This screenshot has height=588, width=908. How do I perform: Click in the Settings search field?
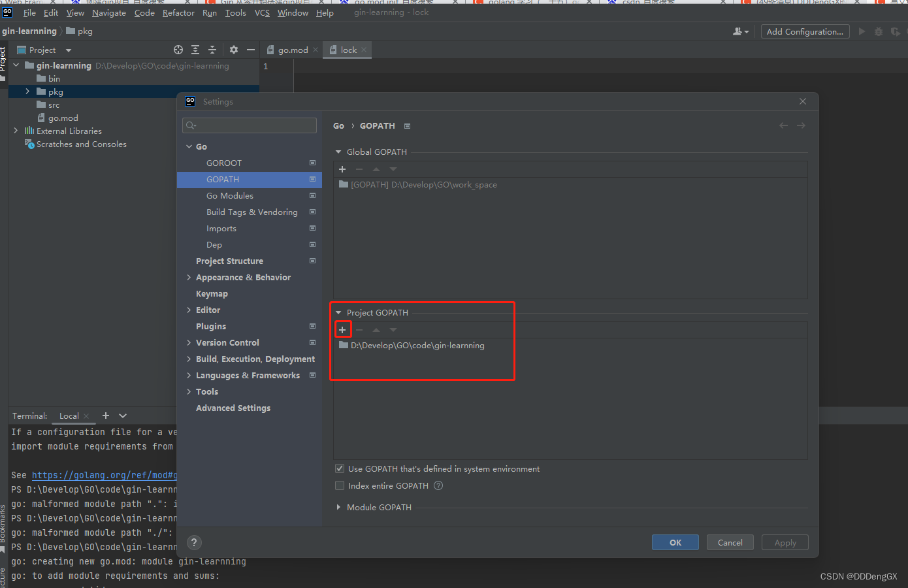(x=250, y=125)
